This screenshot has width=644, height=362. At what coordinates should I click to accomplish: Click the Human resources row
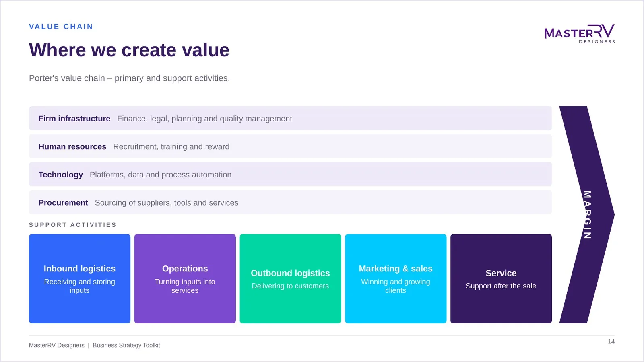[290, 146]
